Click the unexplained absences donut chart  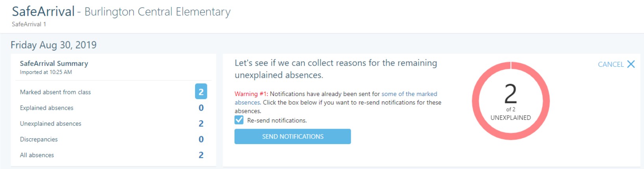(x=510, y=101)
